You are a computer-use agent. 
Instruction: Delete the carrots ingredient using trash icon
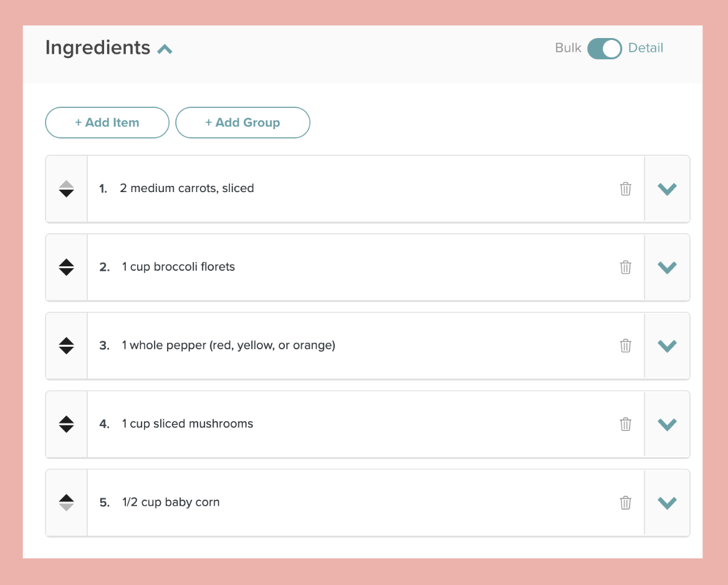[x=626, y=188]
